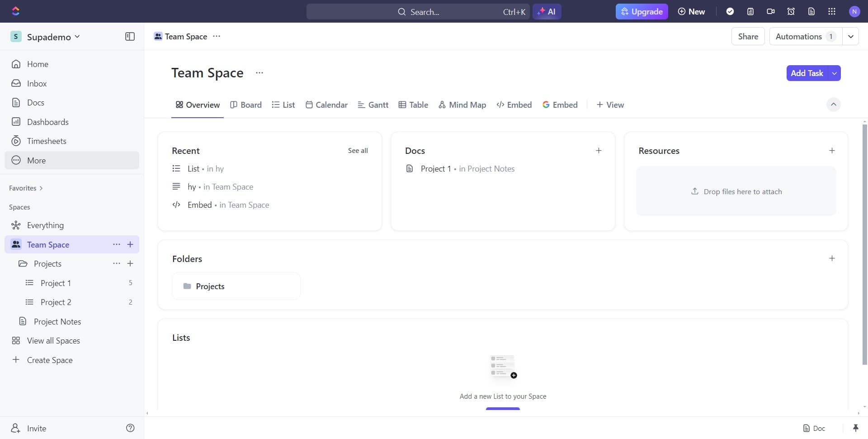The image size is (868, 439).
Task: Click See all in the Recent card
Action: tap(358, 150)
